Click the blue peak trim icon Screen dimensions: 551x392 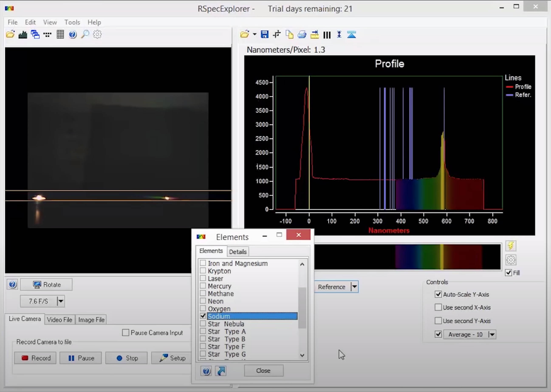352,35
